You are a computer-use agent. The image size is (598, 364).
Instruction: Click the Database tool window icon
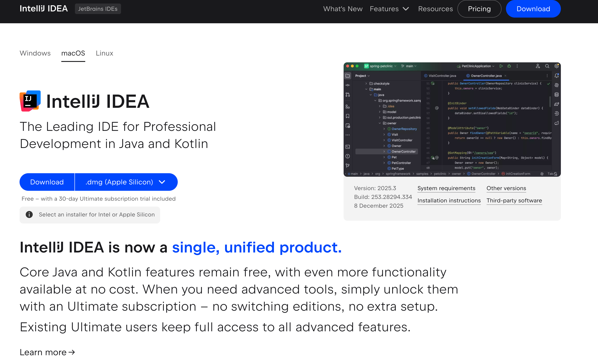[x=556, y=95]
